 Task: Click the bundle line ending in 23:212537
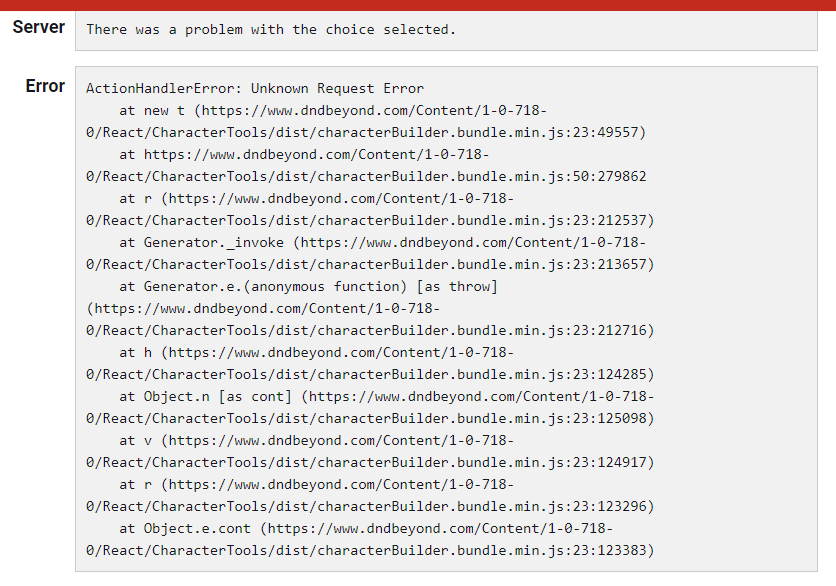tap(370, 220)
